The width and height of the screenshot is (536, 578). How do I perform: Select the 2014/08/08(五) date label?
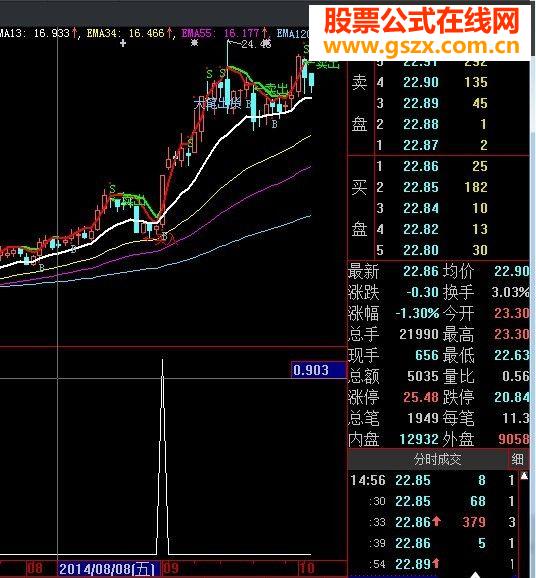click(x=109, y=569)
